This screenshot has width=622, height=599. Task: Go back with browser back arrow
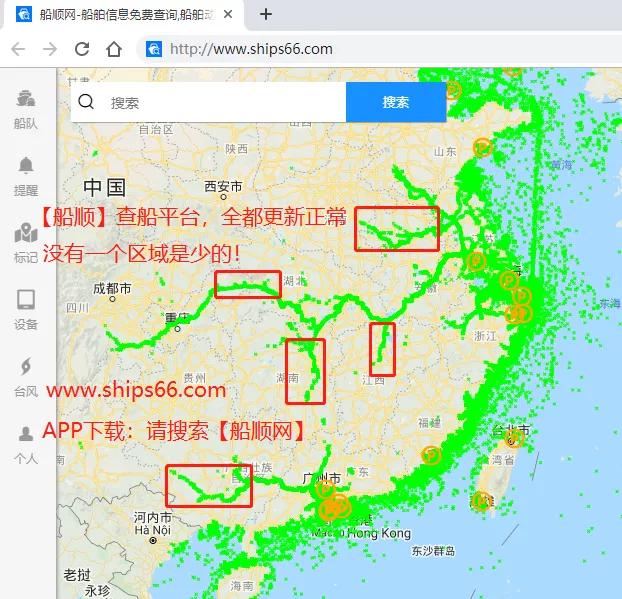(x=18, y=49)
